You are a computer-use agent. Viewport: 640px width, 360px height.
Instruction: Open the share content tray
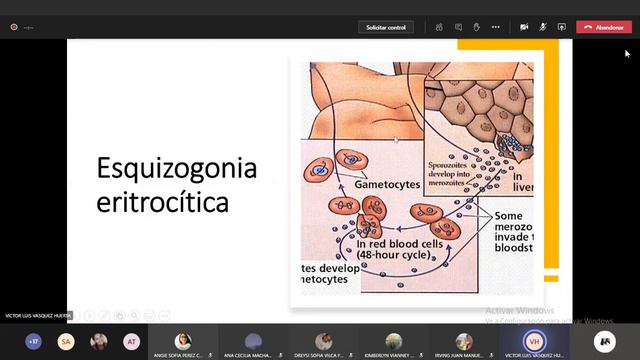(562, 27)
